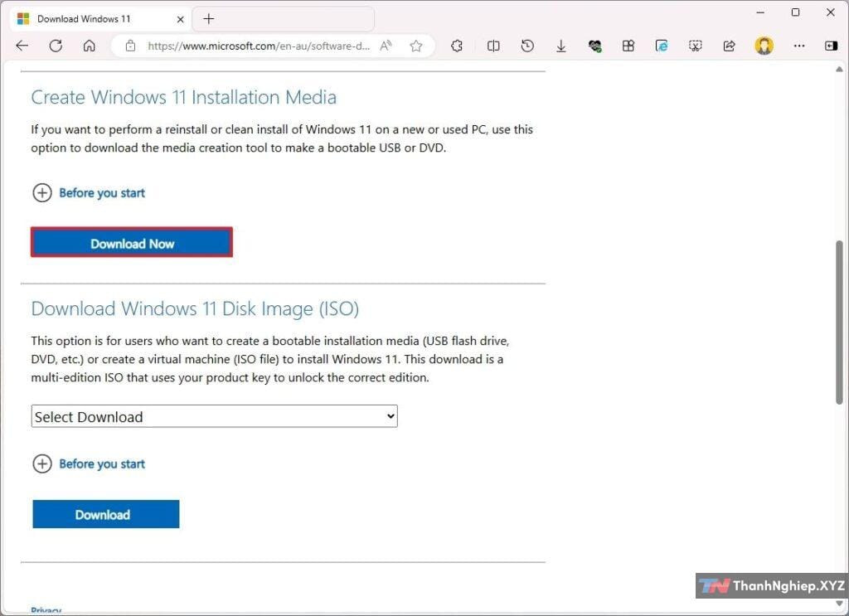Open the browser home page
The width and height of the screenshot is (849, 616).
(x=90, y=46)
